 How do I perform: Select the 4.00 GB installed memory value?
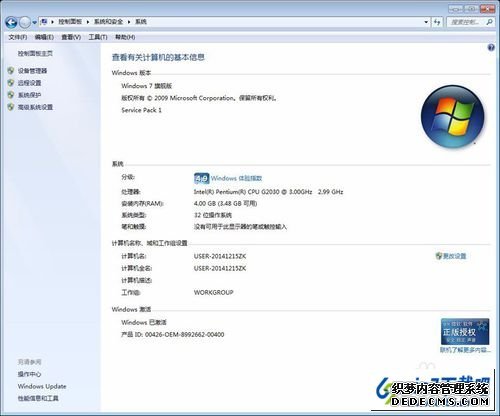click(x=205, y=203)
